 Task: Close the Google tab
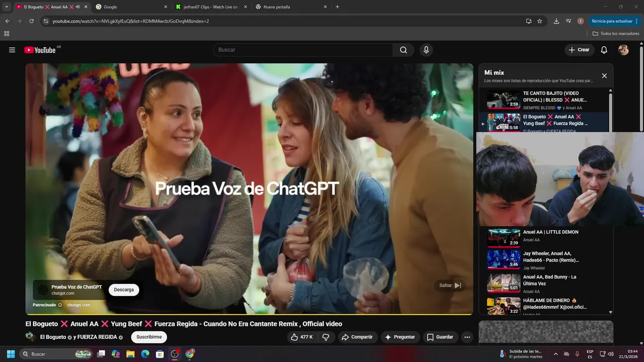point(166,7)
